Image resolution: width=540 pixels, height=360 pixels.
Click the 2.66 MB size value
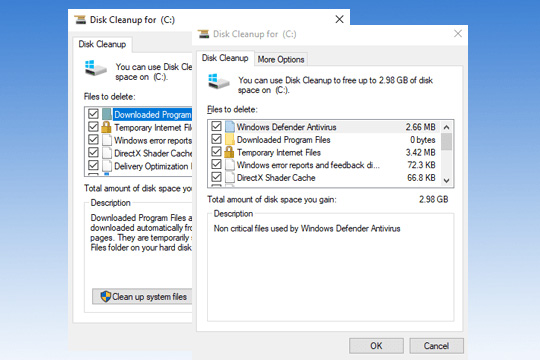[420, 127]
